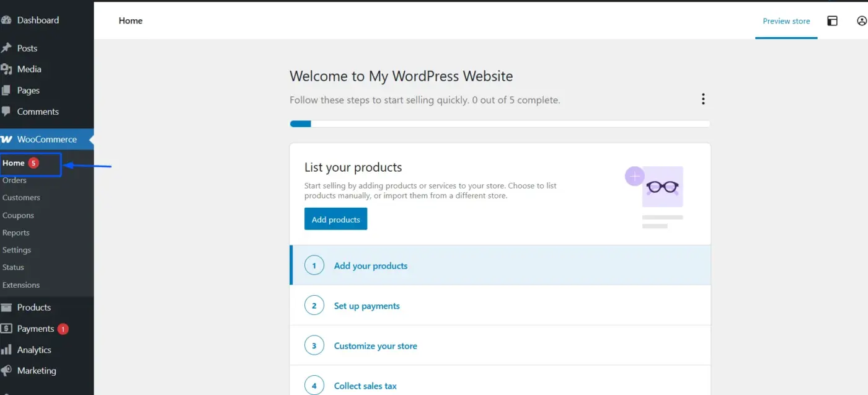
Task: Click the red 5 badge beside Home
Action: (33, 163)
